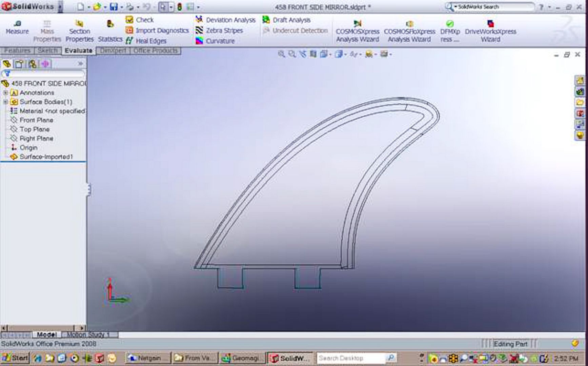Switch to Geomagic taskbar window
The height and width of the screenshot is (366, 588).
point(242,358)
